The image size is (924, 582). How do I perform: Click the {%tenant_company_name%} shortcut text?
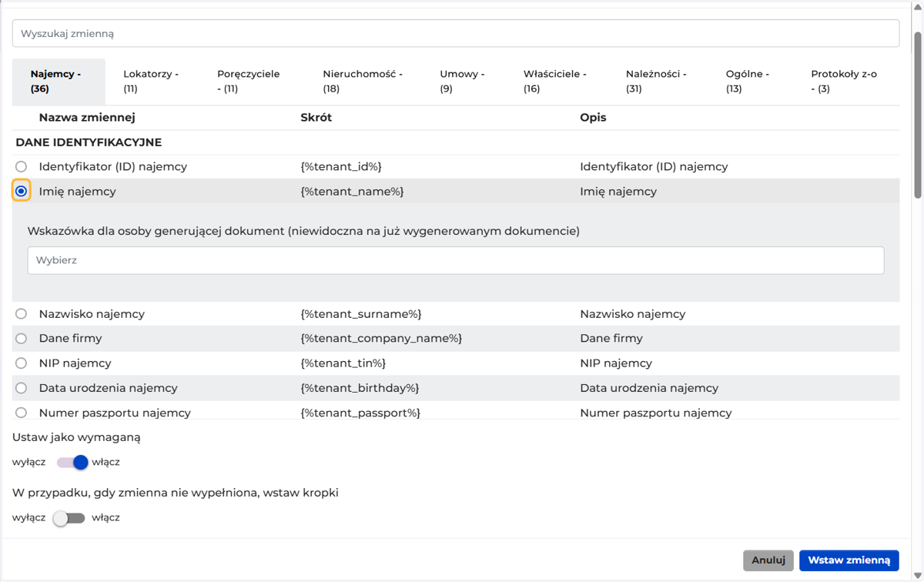click(x=381, y=339)
